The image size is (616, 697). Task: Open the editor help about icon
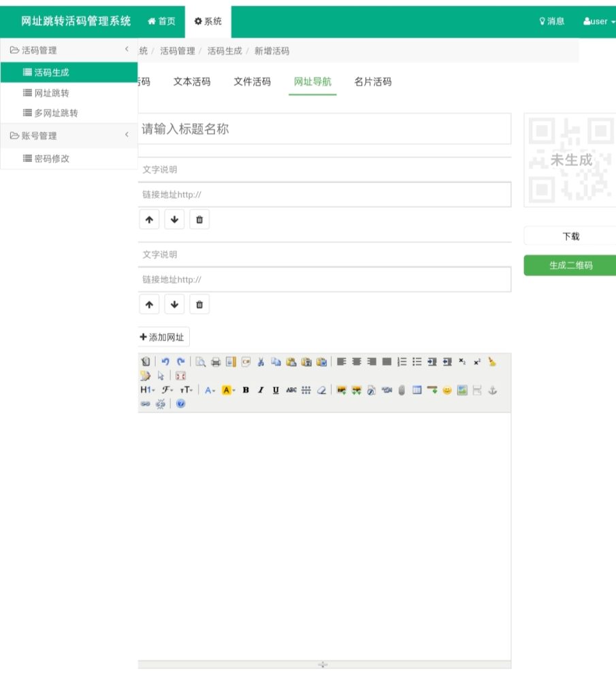tap(180, 404)
